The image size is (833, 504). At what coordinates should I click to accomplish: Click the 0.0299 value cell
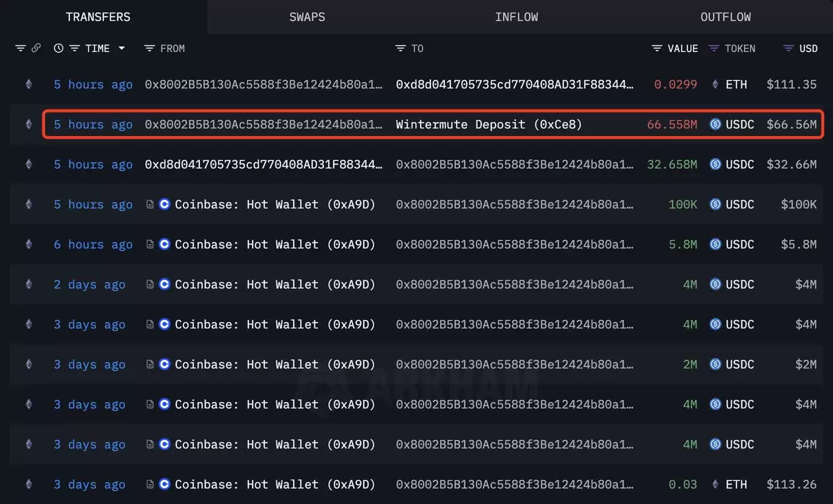coord(675,85)
